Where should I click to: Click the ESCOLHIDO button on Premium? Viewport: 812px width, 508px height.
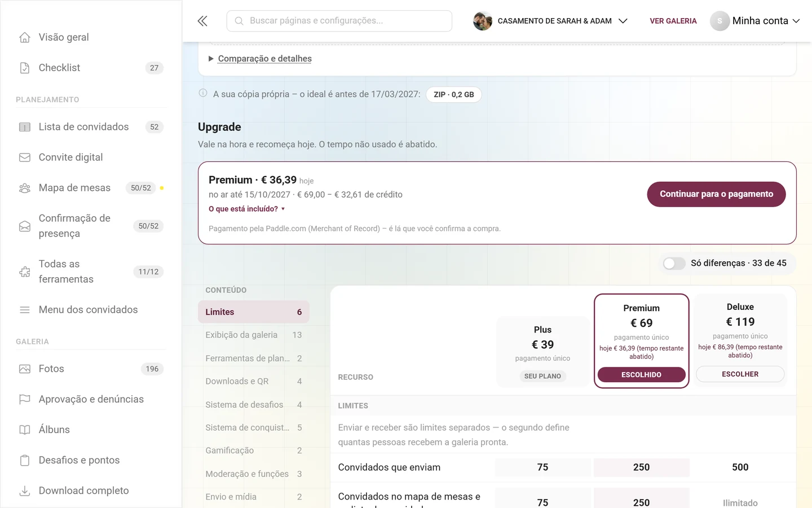click(641, 375)
